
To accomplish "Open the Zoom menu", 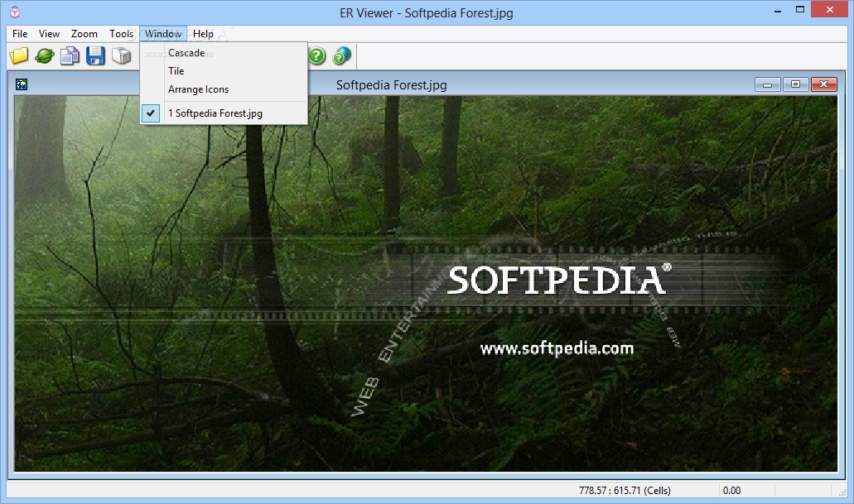I will point(84,34).
